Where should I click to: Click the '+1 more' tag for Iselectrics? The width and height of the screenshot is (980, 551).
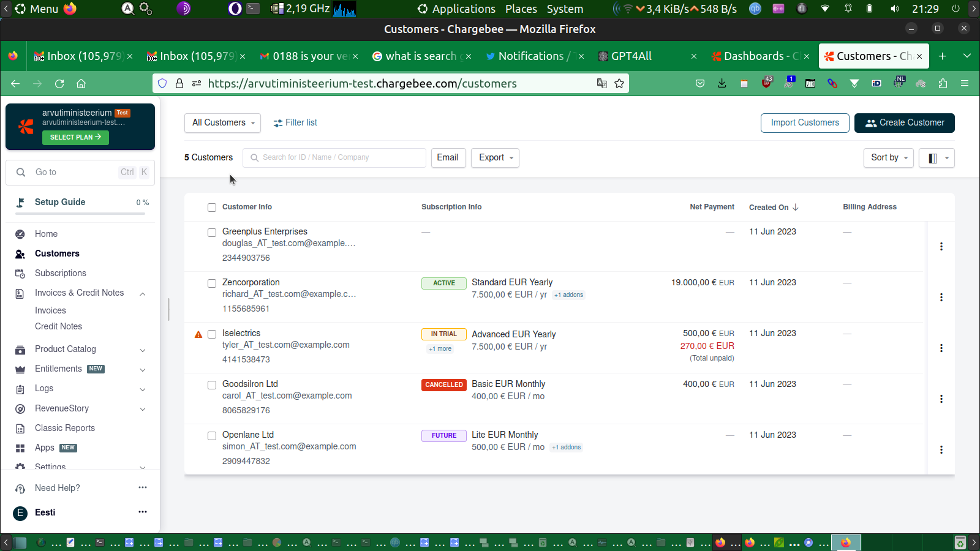tap(440, 349)
